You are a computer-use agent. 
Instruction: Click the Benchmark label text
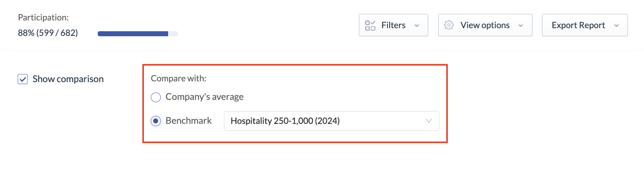[189, 121]
